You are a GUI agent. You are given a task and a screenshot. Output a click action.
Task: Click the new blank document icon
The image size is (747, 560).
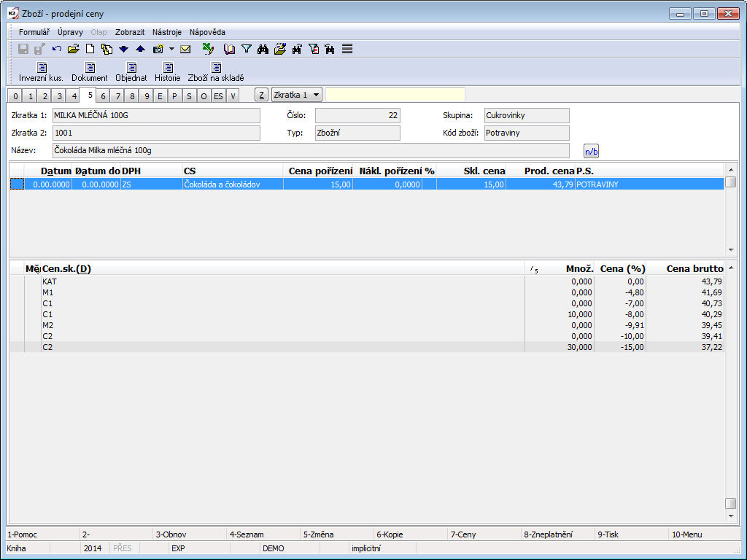90,49
